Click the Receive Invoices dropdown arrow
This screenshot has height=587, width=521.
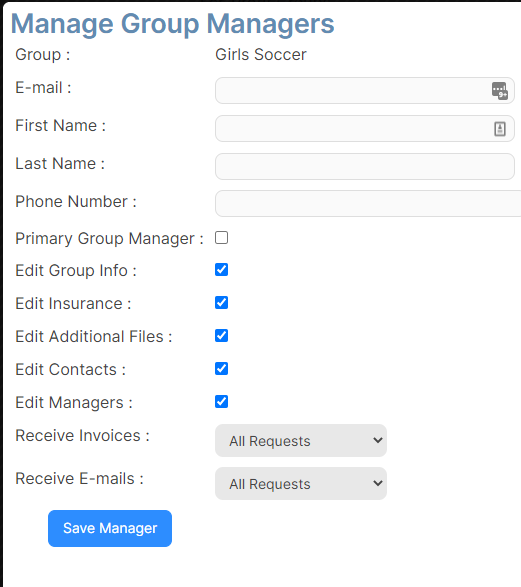378,440
